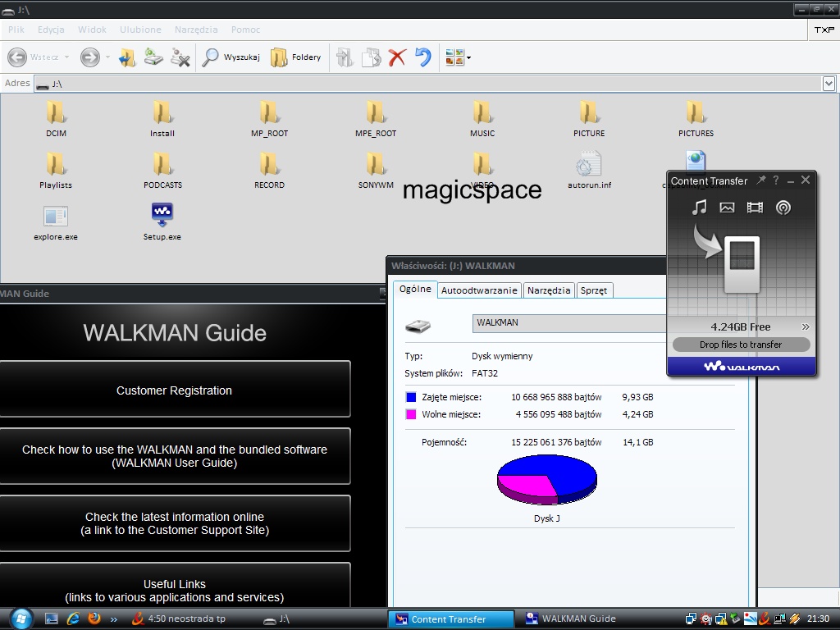Open the Wstecz history dropdown arrow
840x630 pixels.
tap(67, 57)
